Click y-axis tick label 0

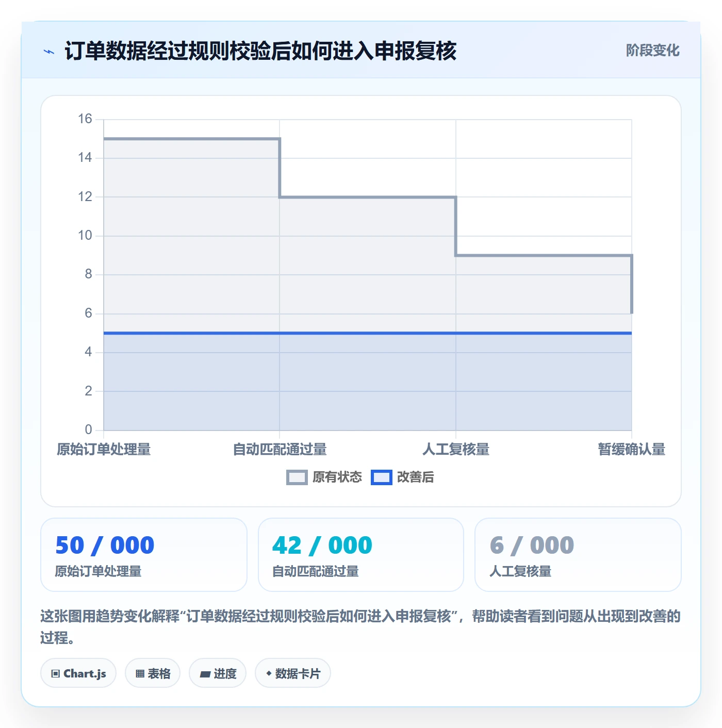[x=89, y=429]
